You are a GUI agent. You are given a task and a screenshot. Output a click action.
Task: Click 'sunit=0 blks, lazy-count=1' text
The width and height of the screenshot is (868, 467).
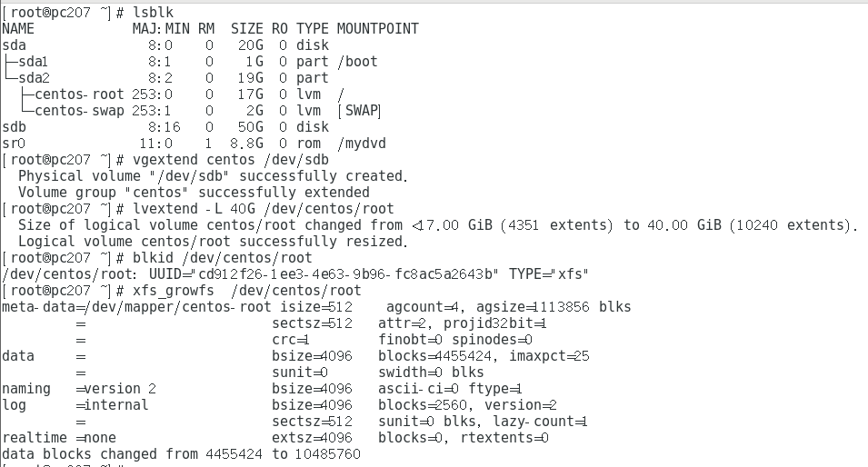(483, 421)
